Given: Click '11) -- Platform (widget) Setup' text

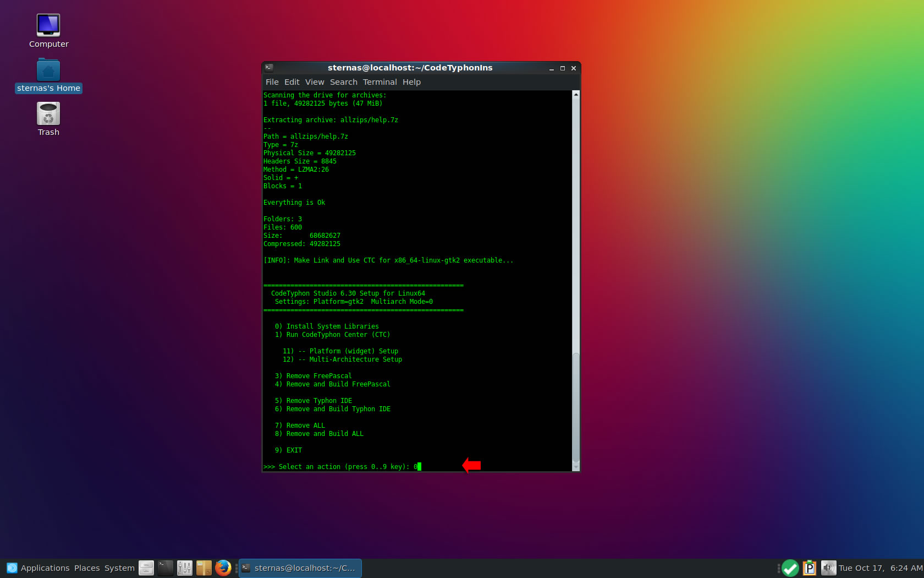Looking at the screenshot, I should click(340, 351).
